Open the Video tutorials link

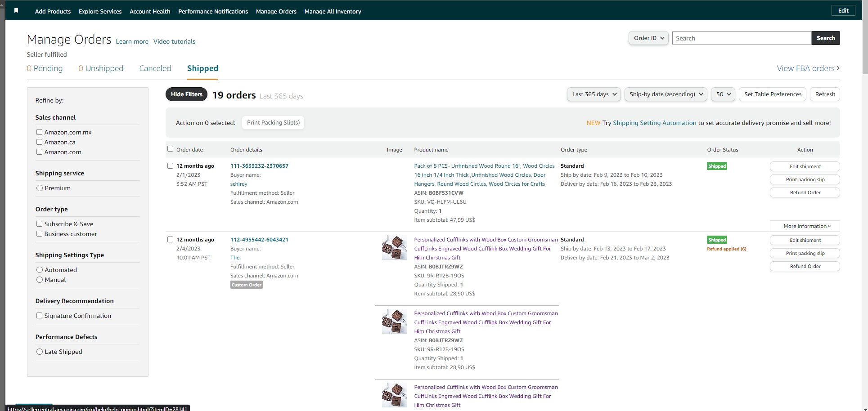(x=174, y=41)
